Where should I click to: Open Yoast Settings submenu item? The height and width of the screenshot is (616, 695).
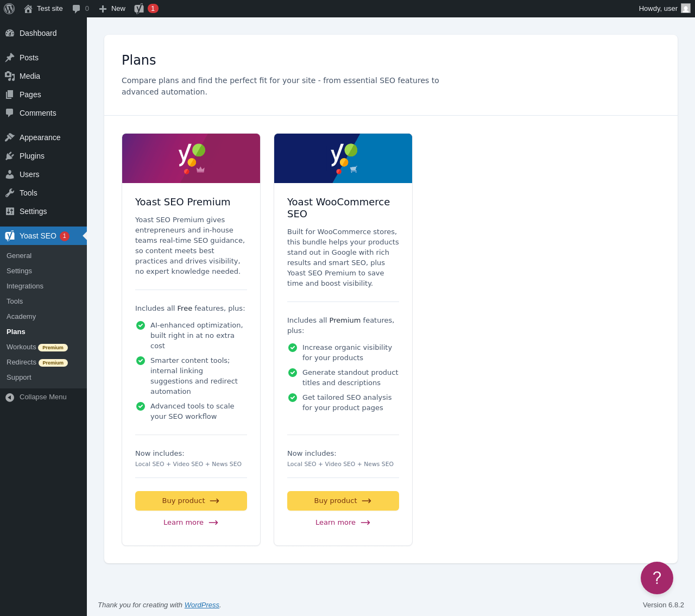click(43, 271)
